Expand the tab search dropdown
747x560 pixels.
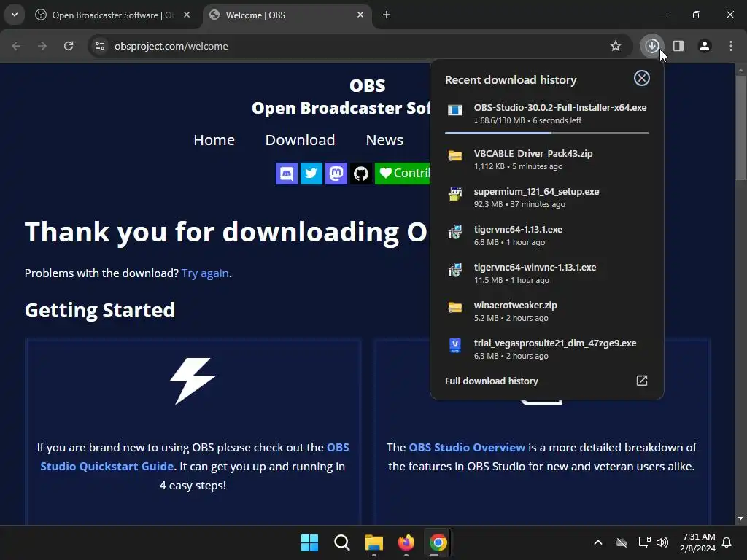15,15
